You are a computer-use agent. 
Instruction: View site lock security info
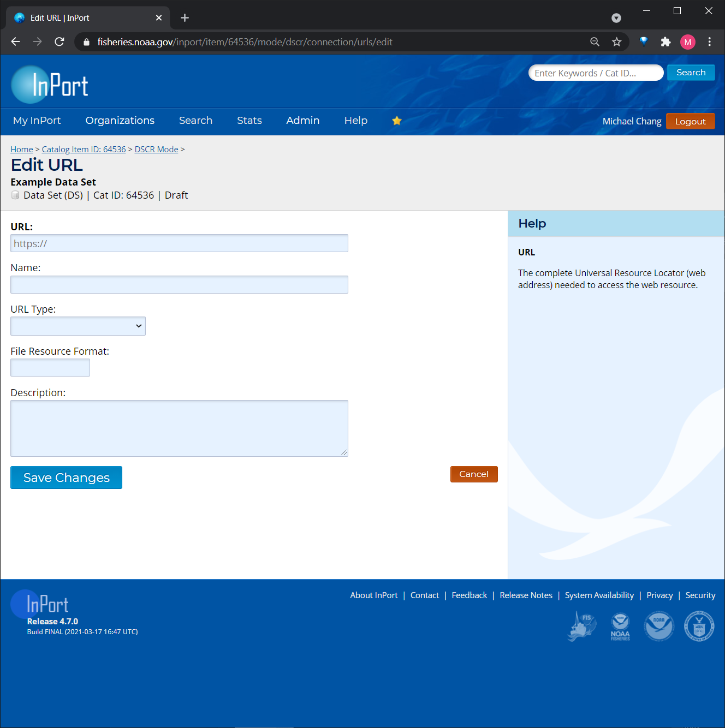[x=86, y=42]
